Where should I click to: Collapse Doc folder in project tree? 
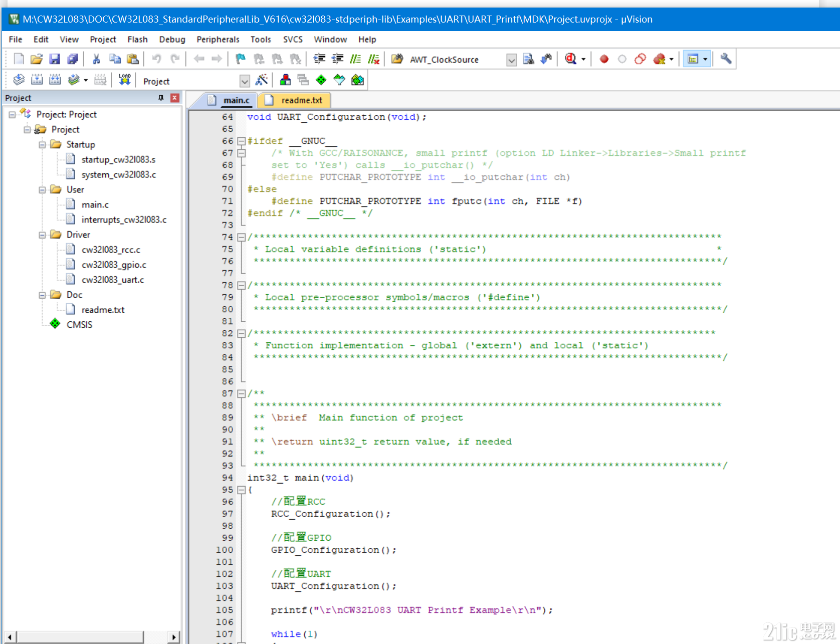(42, 295)
